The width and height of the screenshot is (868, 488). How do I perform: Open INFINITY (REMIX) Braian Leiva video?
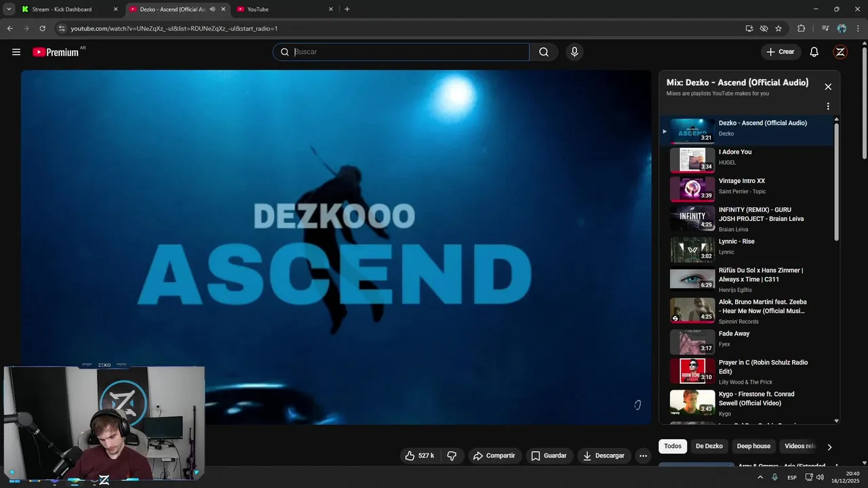pos(746,220)
